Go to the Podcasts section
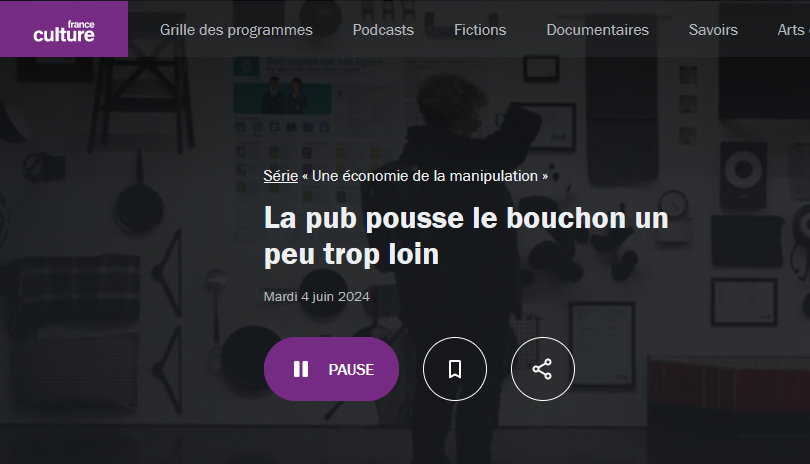 click(x=383, y=30)
